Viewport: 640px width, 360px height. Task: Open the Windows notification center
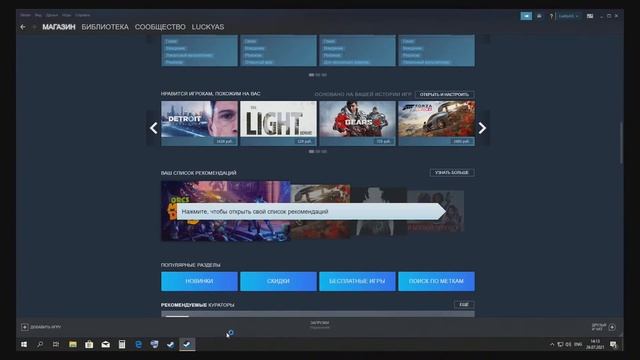[x=613, y=345]
